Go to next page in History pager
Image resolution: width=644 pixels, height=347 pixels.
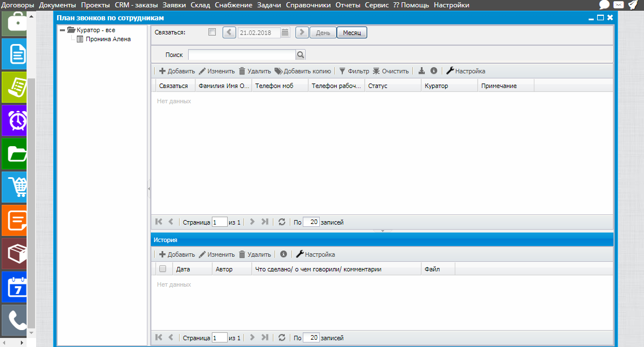(x=252, y=337)
